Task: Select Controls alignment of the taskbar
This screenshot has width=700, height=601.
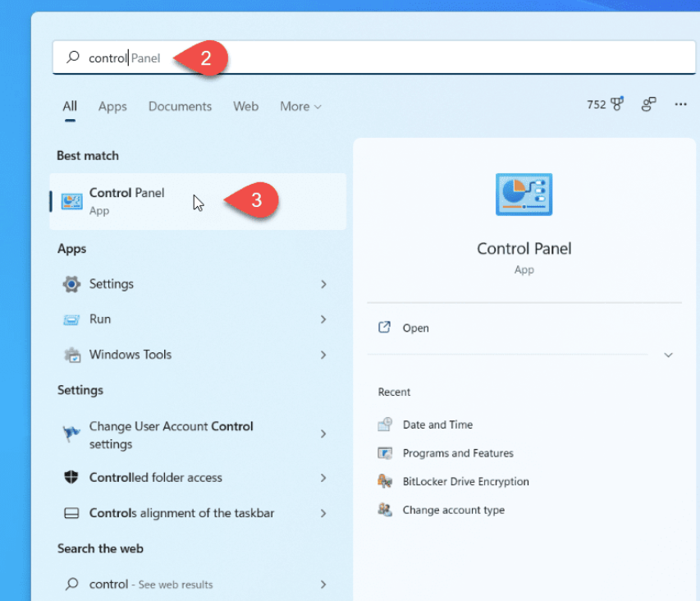Action: tap(198, 513)
